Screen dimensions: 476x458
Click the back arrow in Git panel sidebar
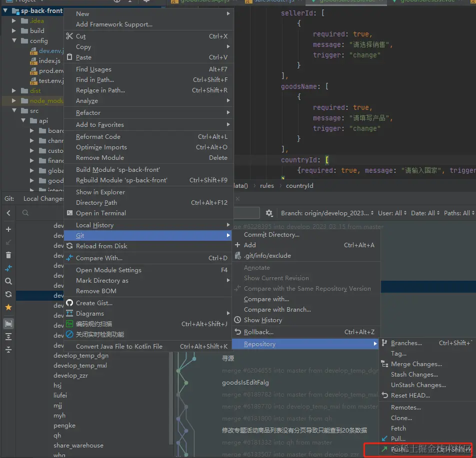(x=8, y=213)
